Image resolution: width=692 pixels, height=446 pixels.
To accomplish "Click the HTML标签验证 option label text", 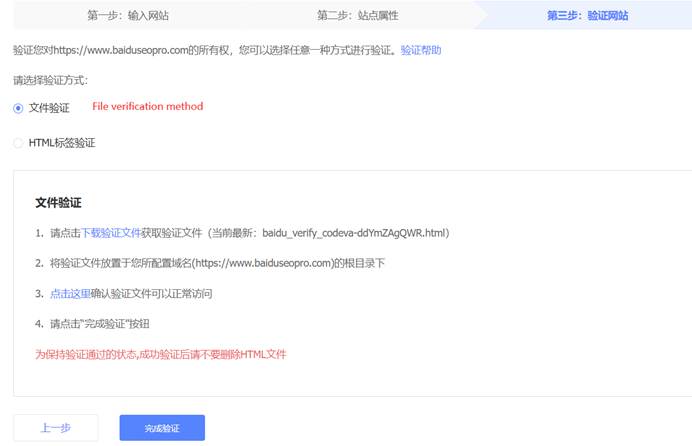I will click(x=62, y=143).
